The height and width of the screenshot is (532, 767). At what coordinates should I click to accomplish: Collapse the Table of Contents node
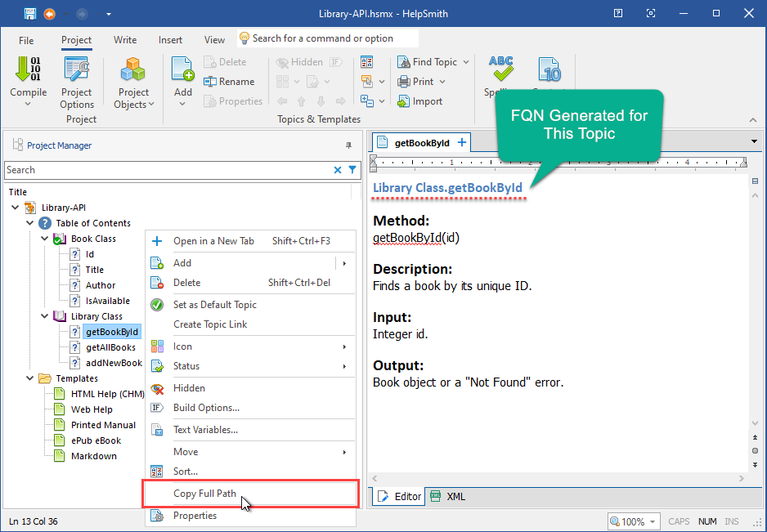(30, 223)
